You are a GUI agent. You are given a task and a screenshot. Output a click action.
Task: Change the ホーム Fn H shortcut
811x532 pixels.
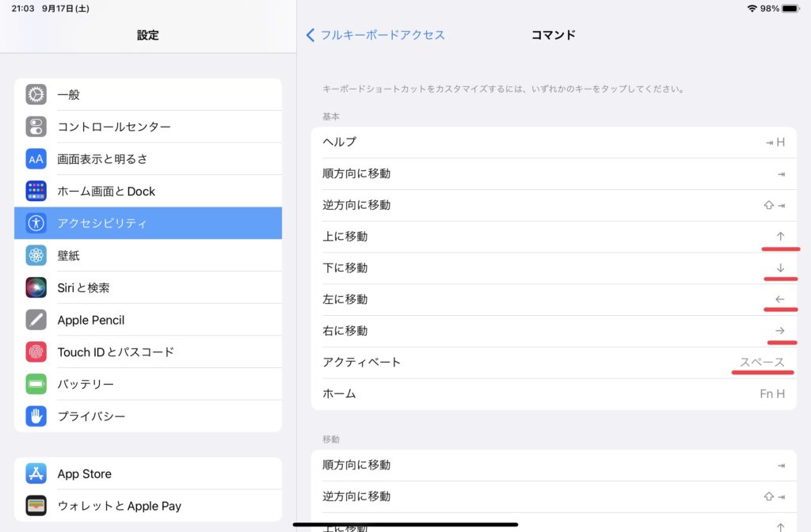coord(553,394)
